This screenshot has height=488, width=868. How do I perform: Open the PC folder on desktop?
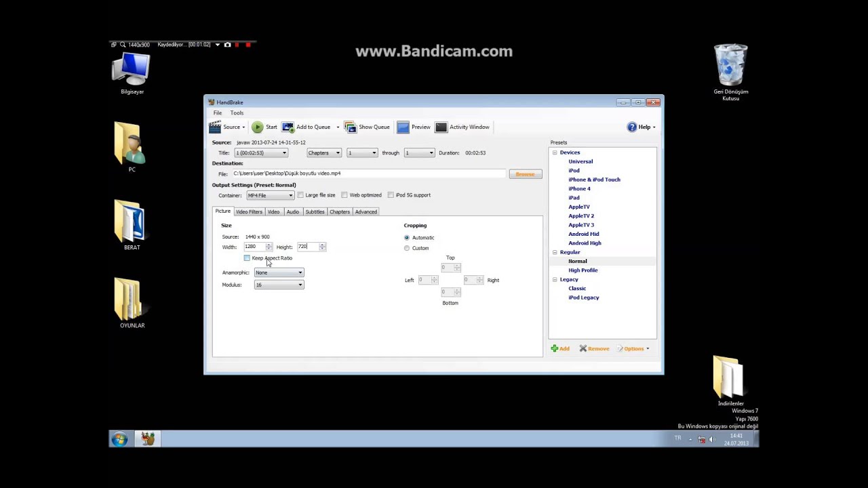pyautogui.click(x=132, y=147)
